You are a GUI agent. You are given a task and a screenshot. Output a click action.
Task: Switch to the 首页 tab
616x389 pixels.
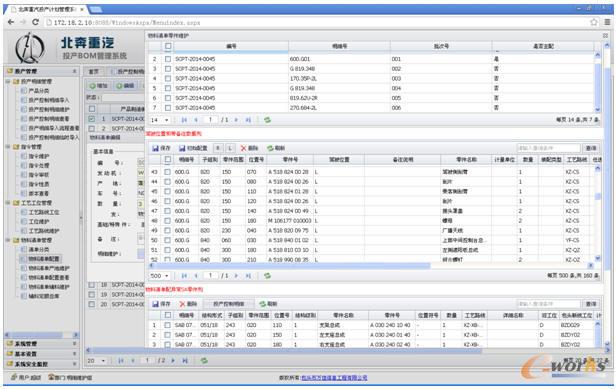click(x=94, y=72)
